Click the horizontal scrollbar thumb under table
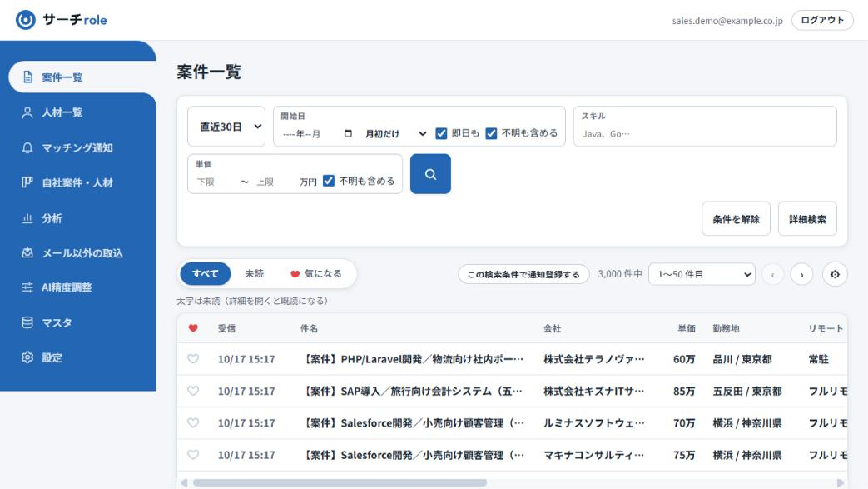The height and width of the screenshot is (489, 868). 340,483
